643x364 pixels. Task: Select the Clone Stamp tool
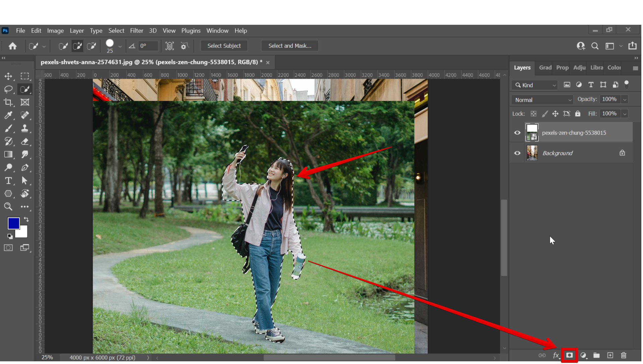coord(25,128)
